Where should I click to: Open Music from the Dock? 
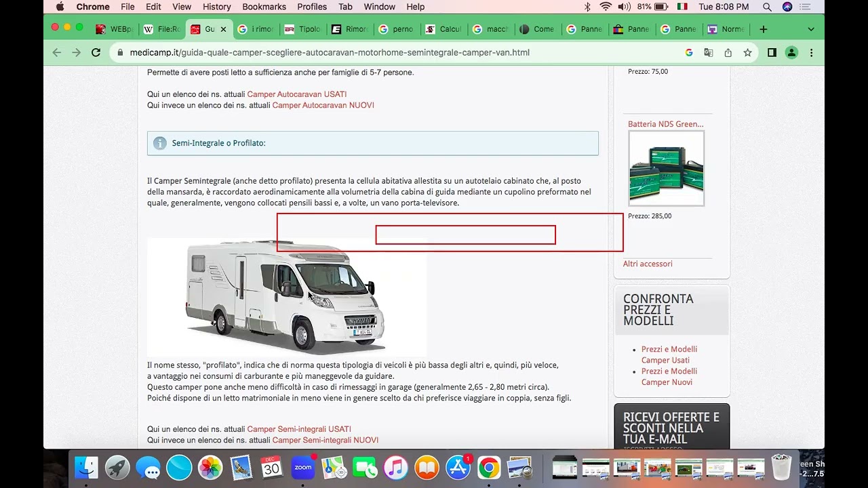pos(396,468)
